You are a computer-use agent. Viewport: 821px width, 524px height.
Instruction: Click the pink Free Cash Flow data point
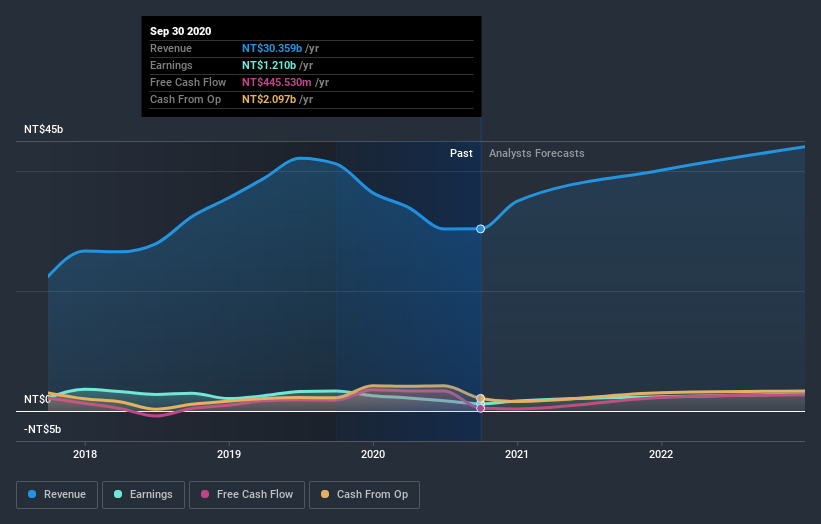coord(480,408)
